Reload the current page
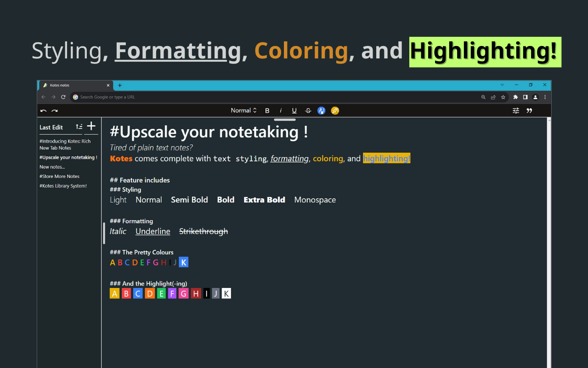Image resolution: width=588 pixels, height=368 pixels. tap(63, 97)
